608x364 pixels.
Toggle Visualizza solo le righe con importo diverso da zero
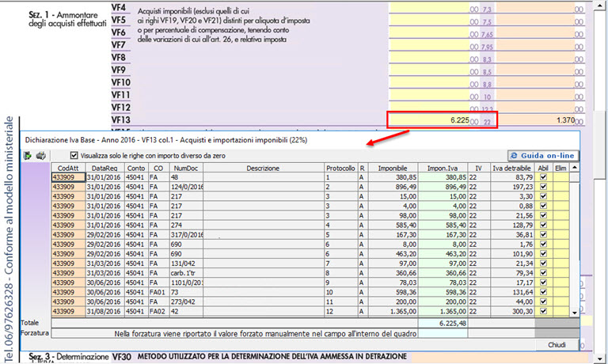click(x=74, y=156)
